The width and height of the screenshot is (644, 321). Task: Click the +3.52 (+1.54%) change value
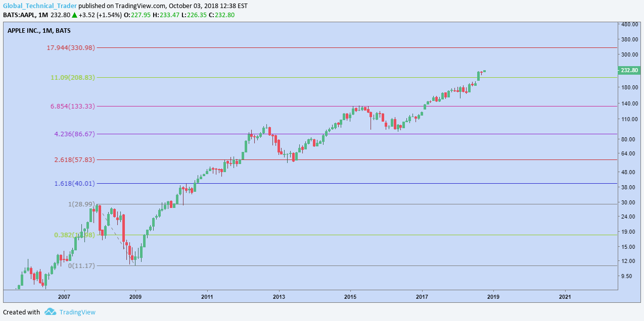pos(100,15)
